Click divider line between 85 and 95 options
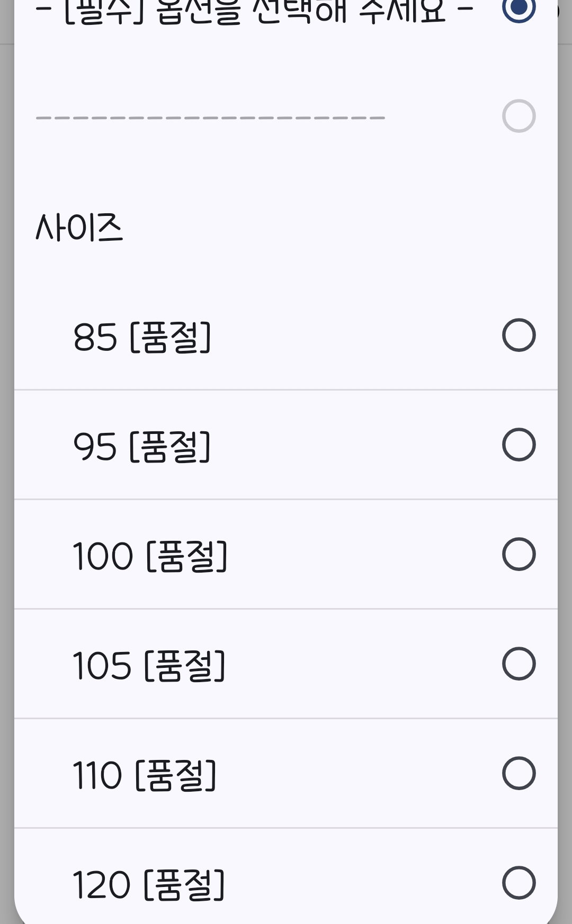 pos(286,390)
